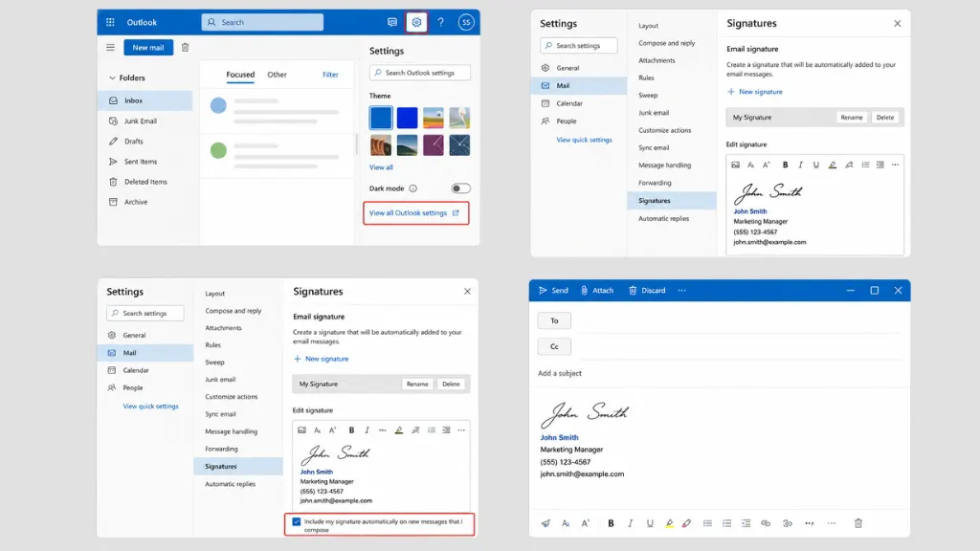Insert image icon in lower Settings signature editor
The width and height of the screenshot is (980, 551).
(x=301, y=430)
